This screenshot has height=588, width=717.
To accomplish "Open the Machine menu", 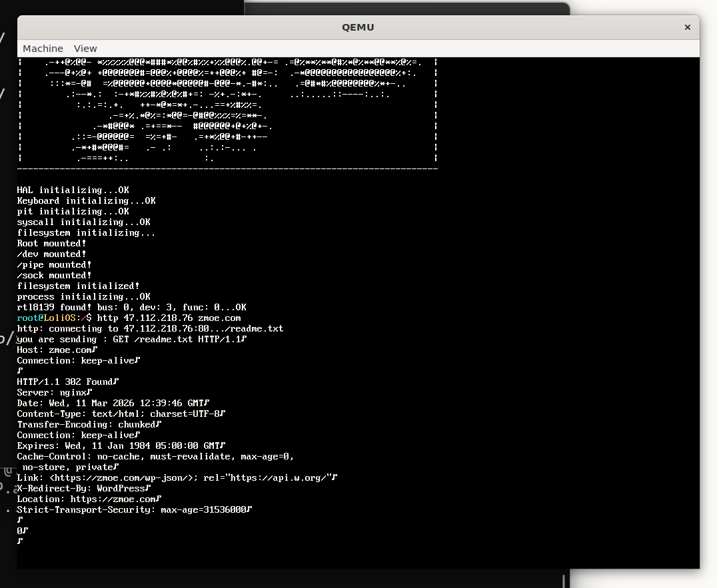I will tap(43, 49).
